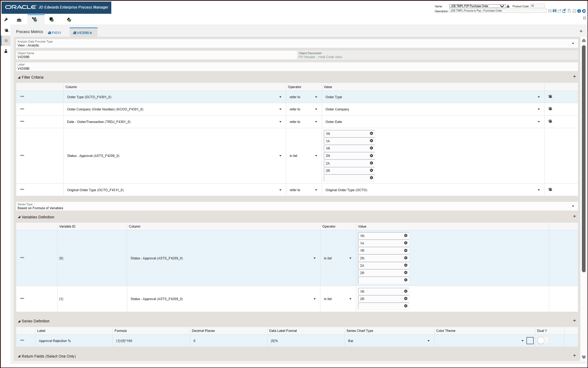Click the wrench tools icon

point(6,20)
